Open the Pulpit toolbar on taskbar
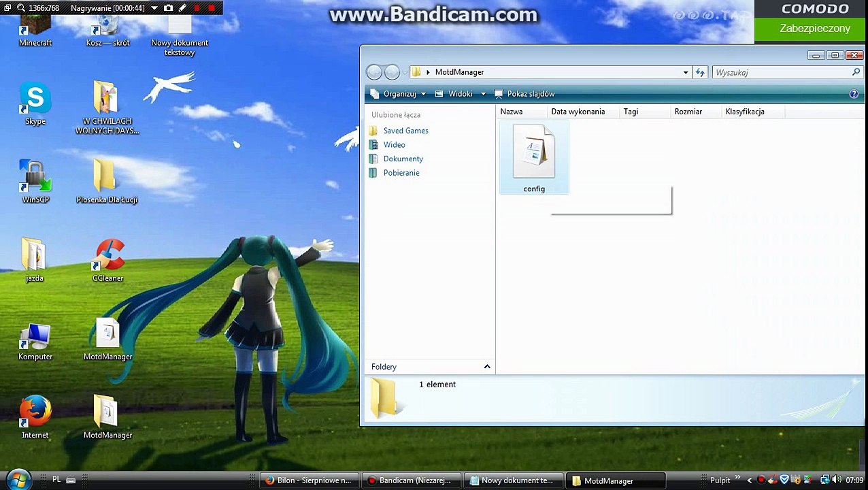The width and height of the screenshot is (868, 490). (720, 480)
